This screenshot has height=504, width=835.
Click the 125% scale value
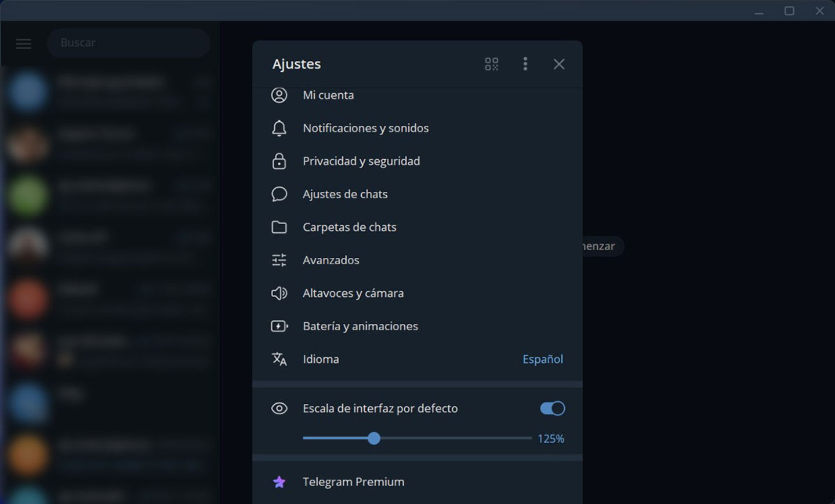pyautogui.click(x=551, y=439)
